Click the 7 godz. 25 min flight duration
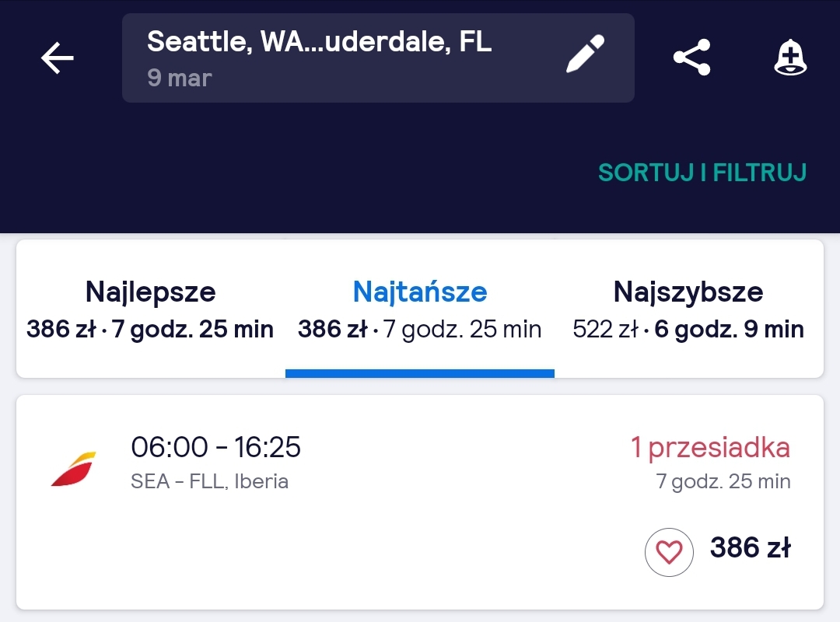The height and width of the screenshot is (622, 840). 723,481
